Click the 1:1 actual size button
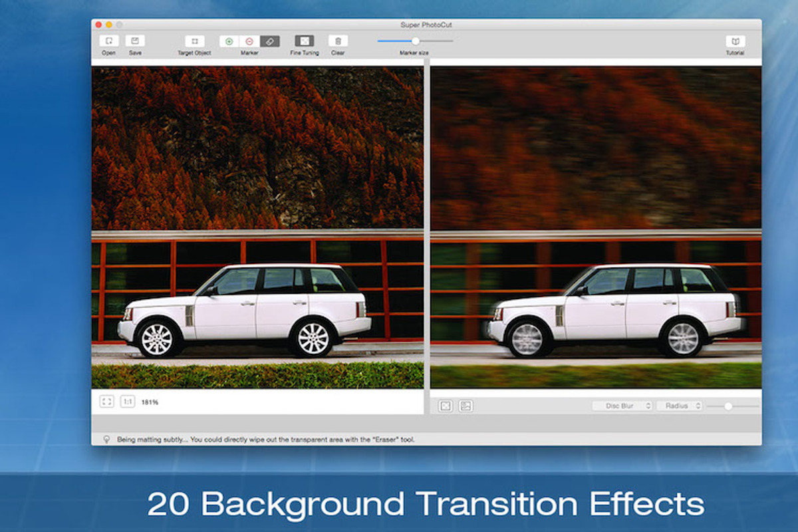Screen dimensions: 798x532 click(128, 402)
